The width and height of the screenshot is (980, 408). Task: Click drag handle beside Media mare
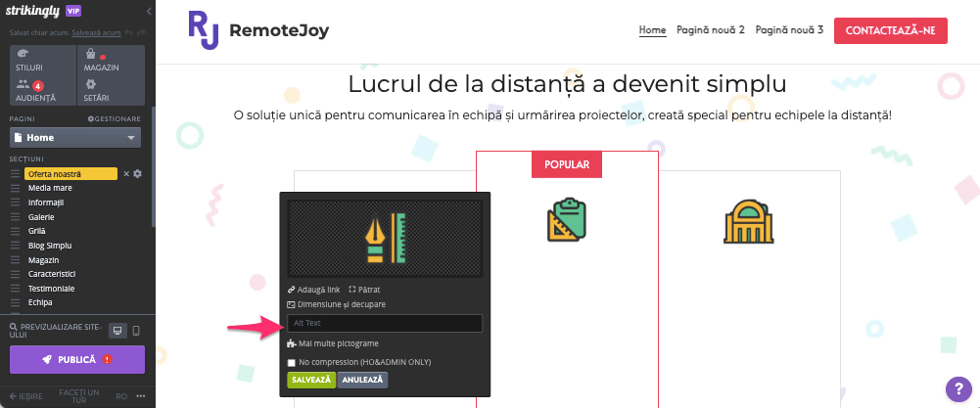(x=16, y=188)
